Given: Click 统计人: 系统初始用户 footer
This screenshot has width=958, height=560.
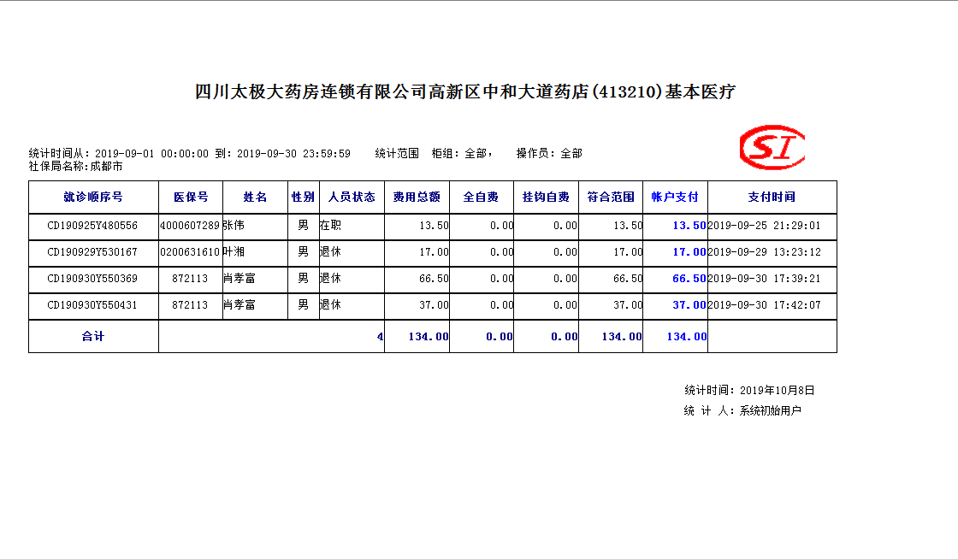Looking at the screenshot, I should 743,411.
